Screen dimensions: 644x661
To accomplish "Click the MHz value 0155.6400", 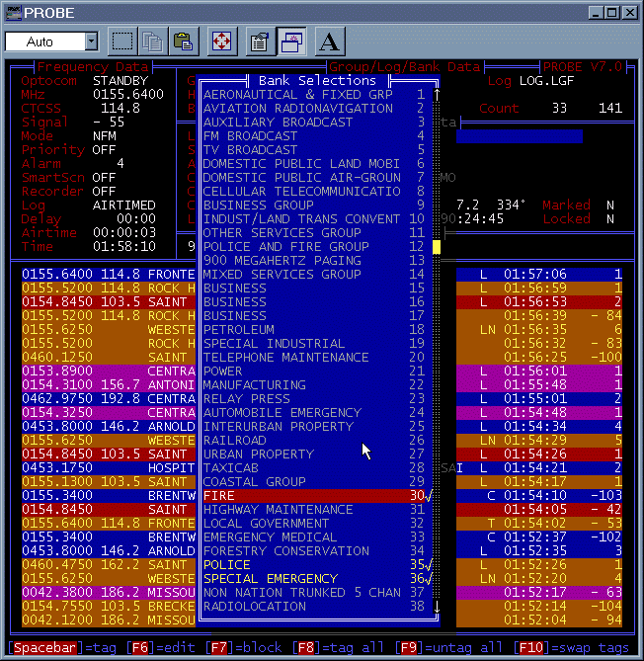I will (x=128, y=94).
